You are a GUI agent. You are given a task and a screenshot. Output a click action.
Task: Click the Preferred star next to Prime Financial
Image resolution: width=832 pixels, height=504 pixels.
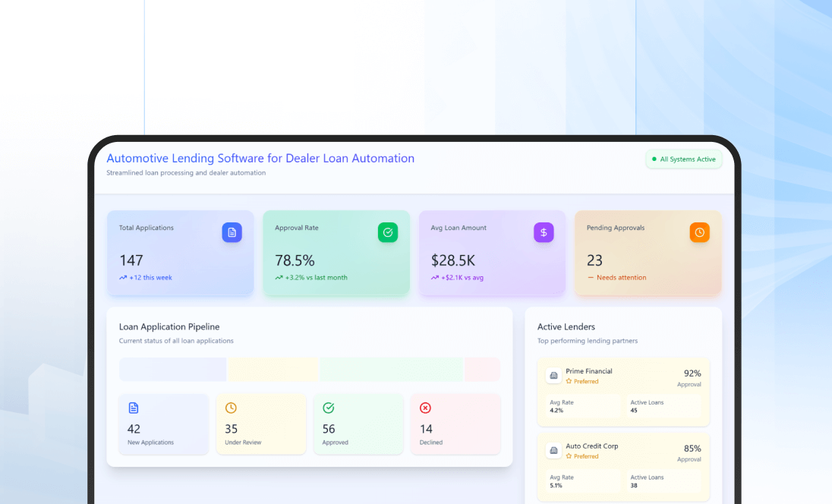569,382
